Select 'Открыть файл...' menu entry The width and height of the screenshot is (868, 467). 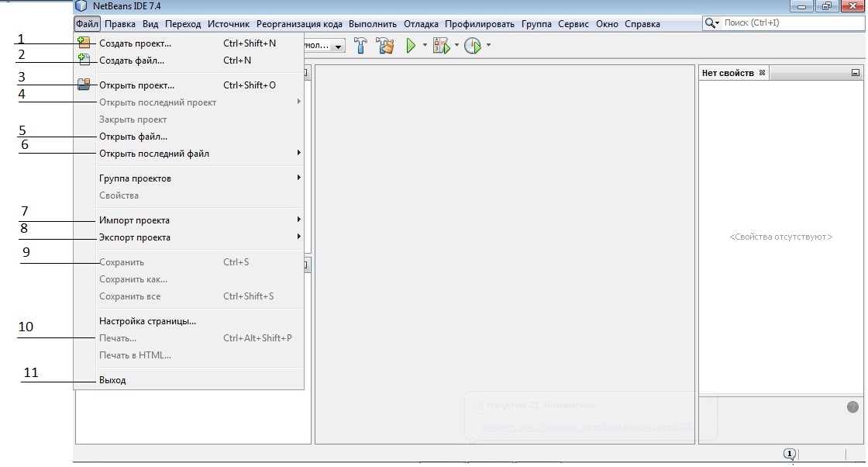coord(188,137)
